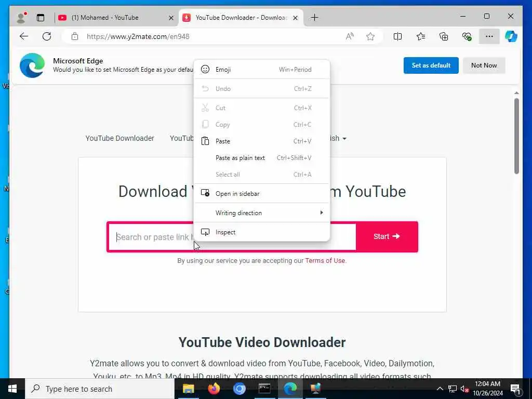The image size is (532, 399).
Task: View site information lock icon
Action: pos(75,36)
